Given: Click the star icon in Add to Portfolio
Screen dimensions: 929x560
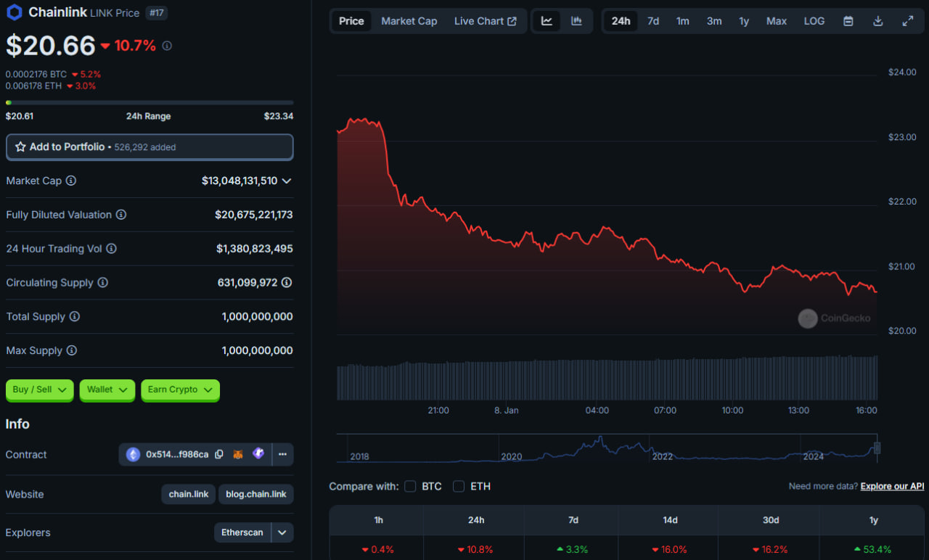Looking at the screenshot, I should [20, 147].
